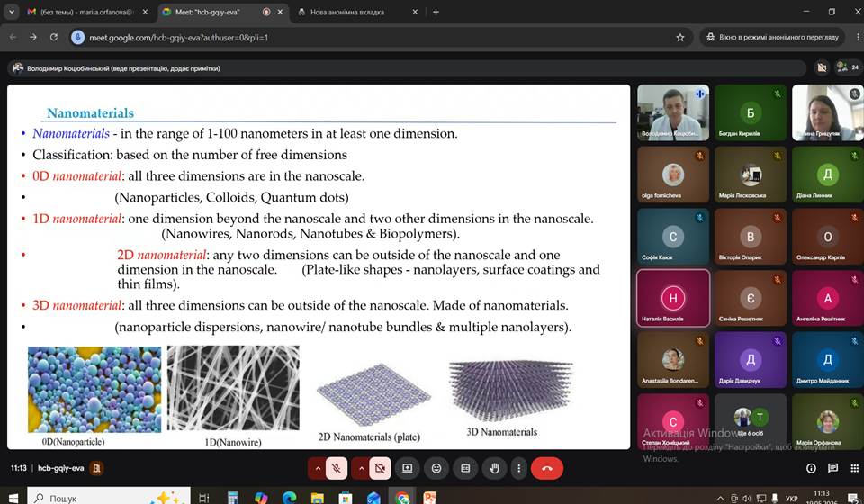Show hidden system tray icons
Screen dimensions: 864x504
coord(721,498)
